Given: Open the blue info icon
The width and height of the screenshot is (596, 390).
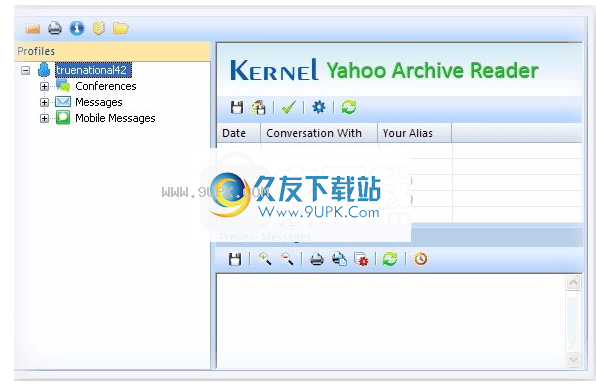Looking at the screenshot, I should click(x=77, y=28).
